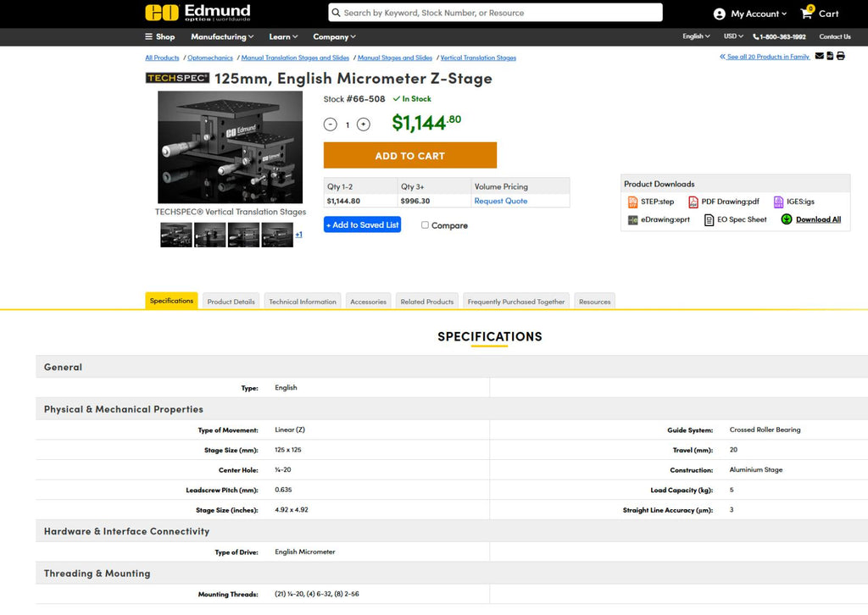Image resolution: width=868 pixels, height=615 pixels.
Task: Expand the My Account dropdown
Action: click(x=750, y=14)
